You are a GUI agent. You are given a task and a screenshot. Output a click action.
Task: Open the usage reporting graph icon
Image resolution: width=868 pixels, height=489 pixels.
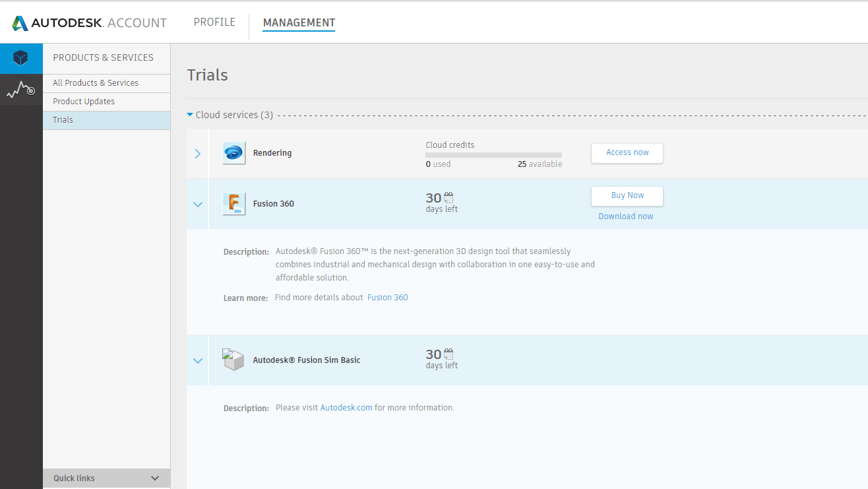(21, 89)
